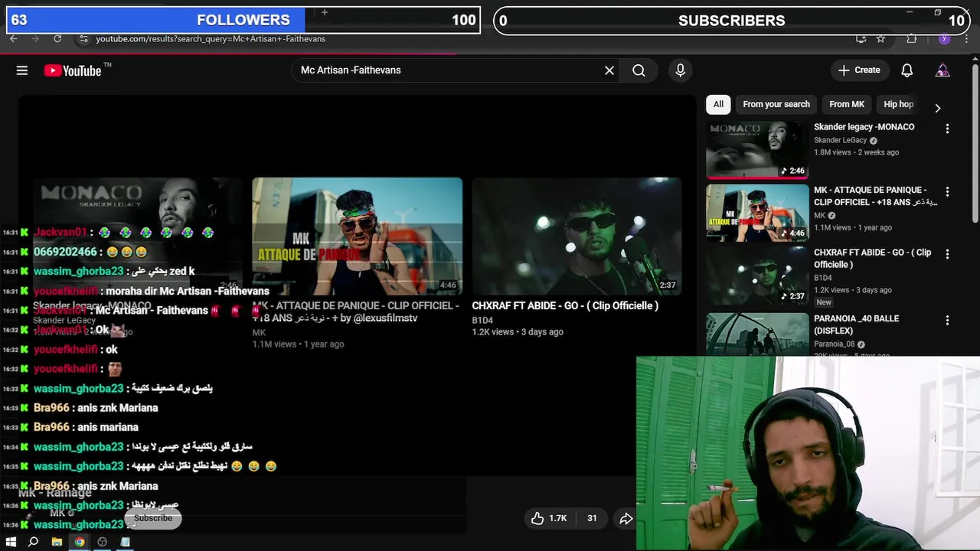Select the From your search chip
Screen dimensions: 980x551
(x=776, y=104)
